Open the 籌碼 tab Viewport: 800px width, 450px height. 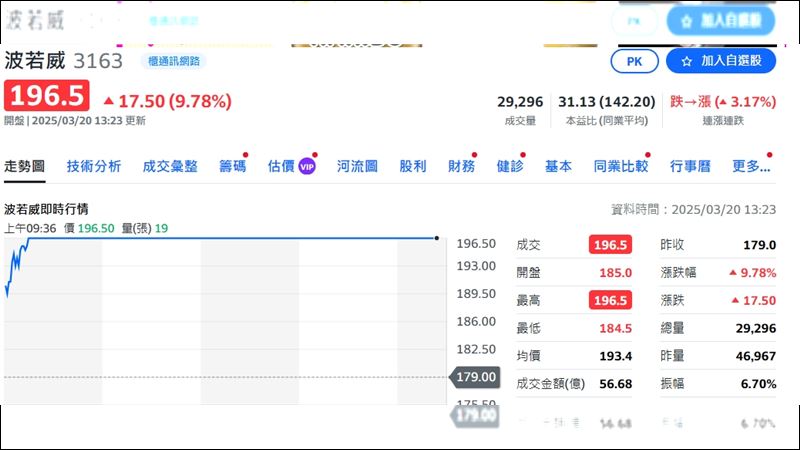[x=233, y=166]
